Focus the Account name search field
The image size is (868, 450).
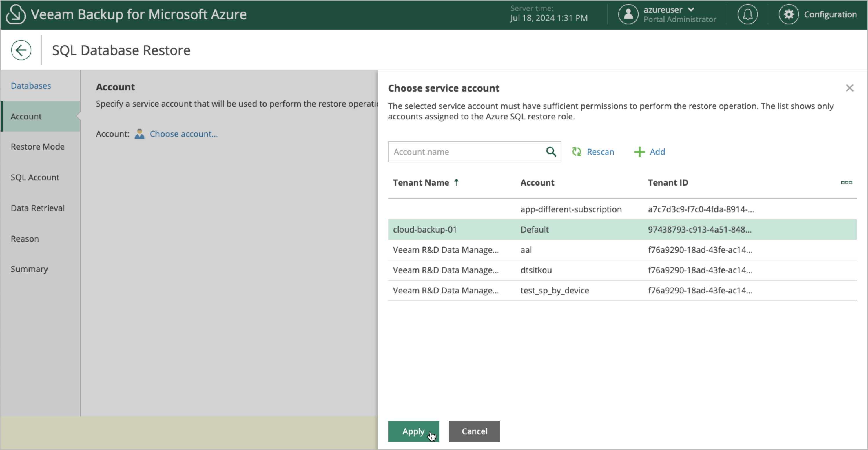475,152
